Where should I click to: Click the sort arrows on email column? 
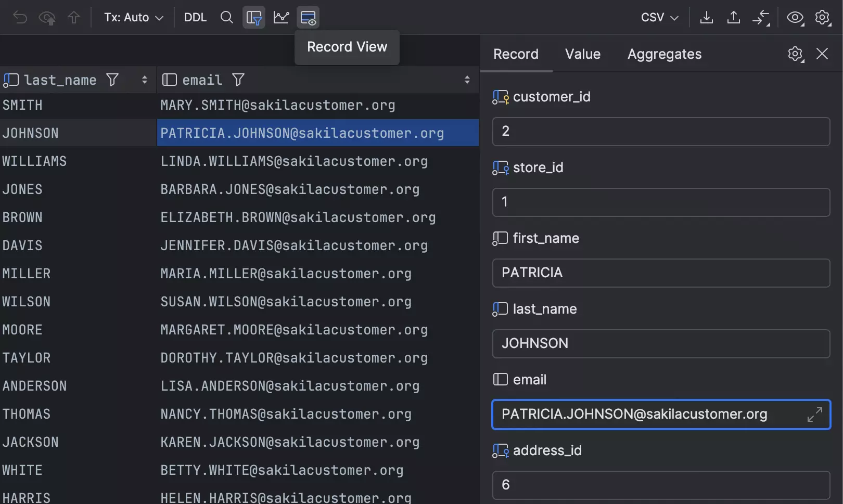(467, 80)
